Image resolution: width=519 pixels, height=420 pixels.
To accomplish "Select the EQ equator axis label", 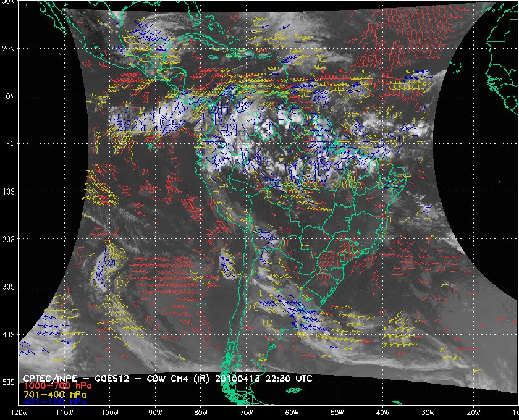I will pyautogui.click(x=11, y=144).
